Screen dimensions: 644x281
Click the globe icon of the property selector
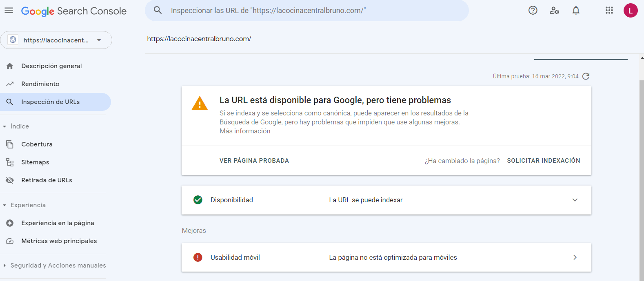pyautogui.click(x=13, y=40)
